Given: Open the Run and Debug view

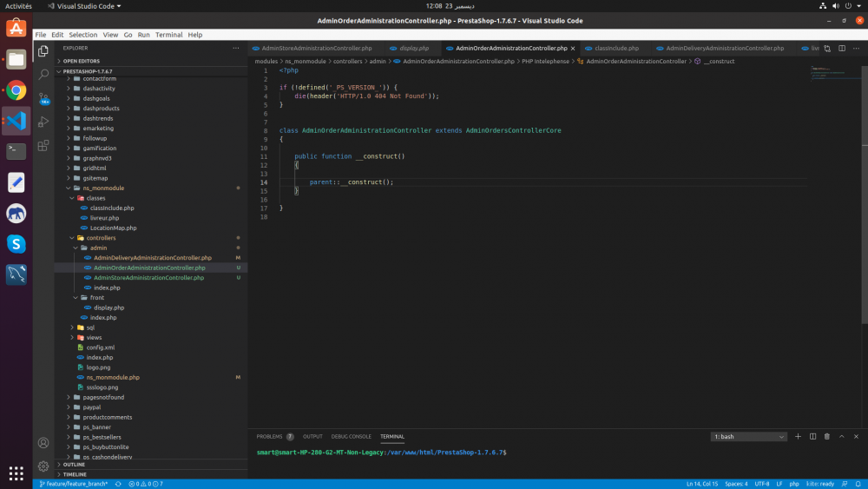Looking at the screenshot, I should click(43, 122).
